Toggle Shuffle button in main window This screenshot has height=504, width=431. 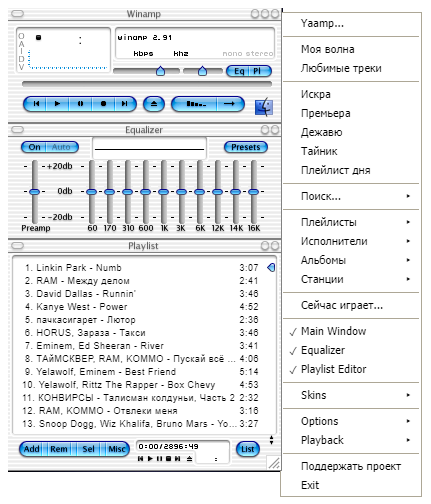(195, 104)
